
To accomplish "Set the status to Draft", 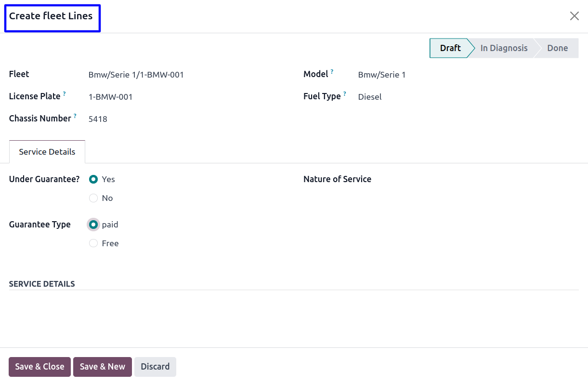I will (x=450, y=48).
